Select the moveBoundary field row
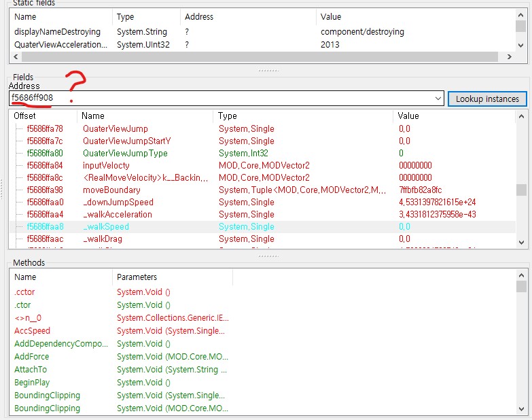532x420 pixels. (x=111, y=190)
